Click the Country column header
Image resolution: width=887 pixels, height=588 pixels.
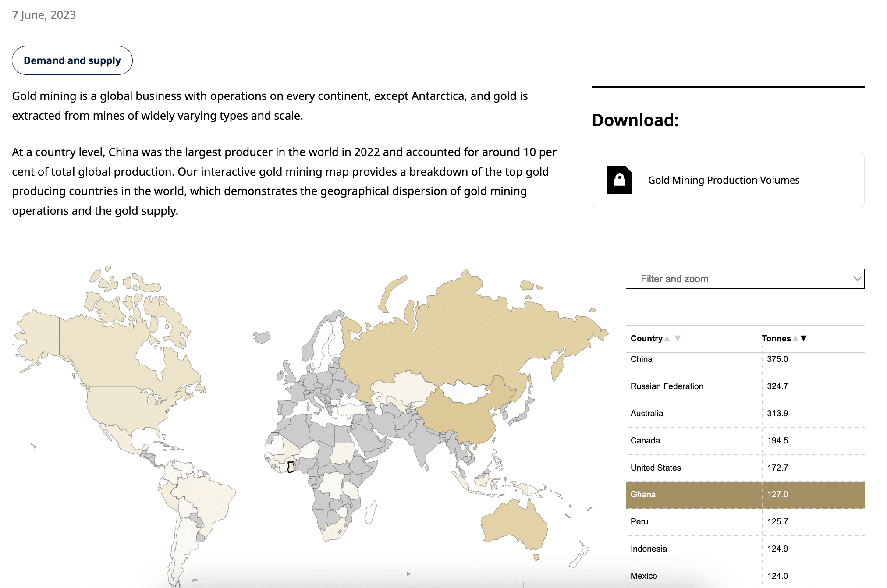[x=646, y=338]
